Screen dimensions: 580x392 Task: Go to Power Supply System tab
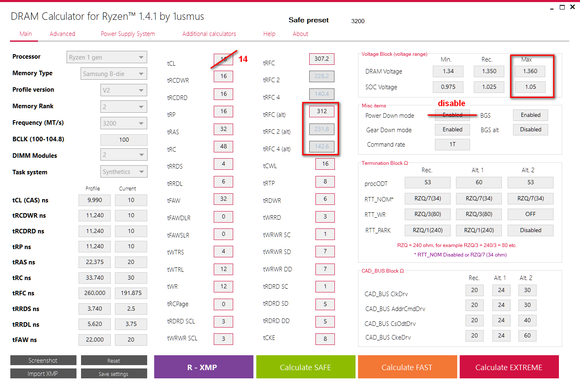tap(128, 34)
